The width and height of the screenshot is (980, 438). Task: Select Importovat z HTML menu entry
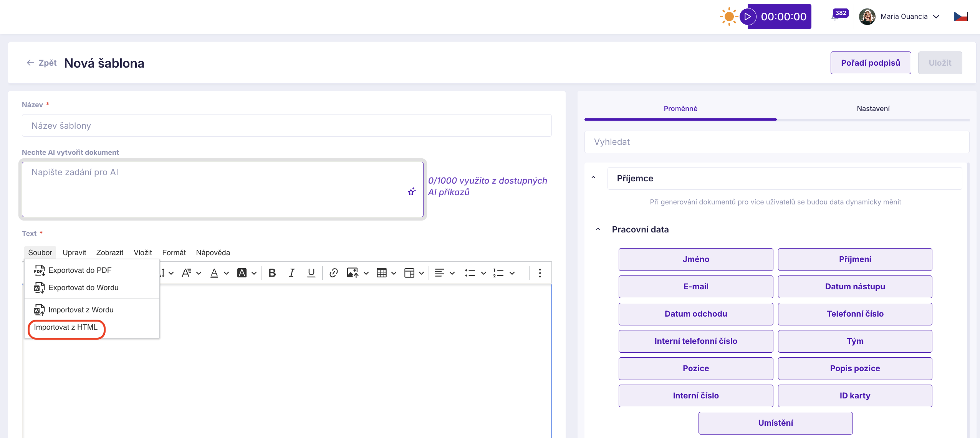click(x=66, y=327)
